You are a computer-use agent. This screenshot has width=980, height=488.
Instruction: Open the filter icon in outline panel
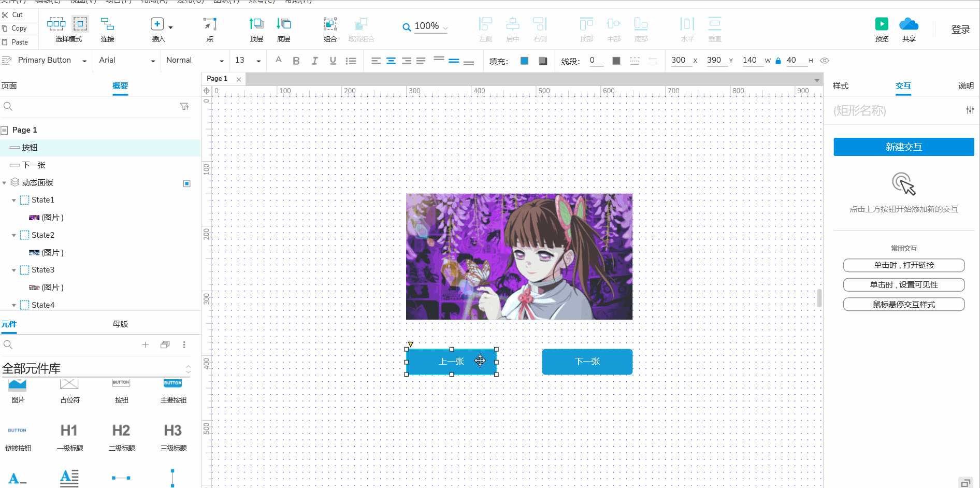[184, 106]
